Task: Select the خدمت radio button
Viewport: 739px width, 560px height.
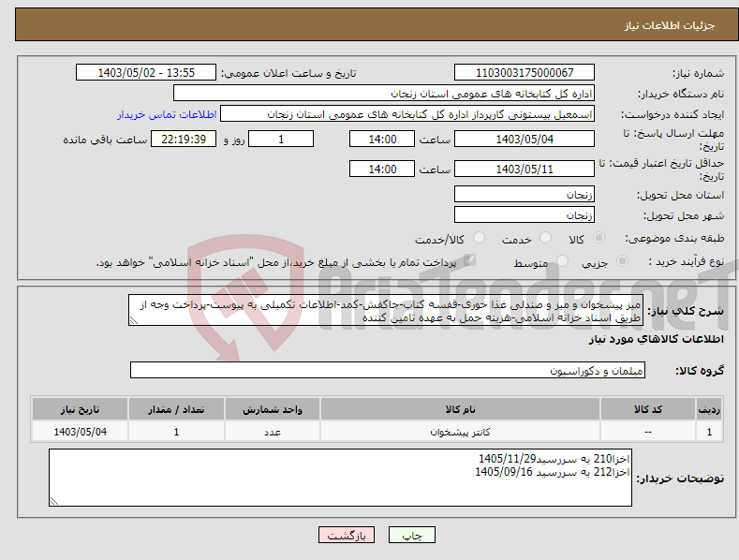Action: 545,238
